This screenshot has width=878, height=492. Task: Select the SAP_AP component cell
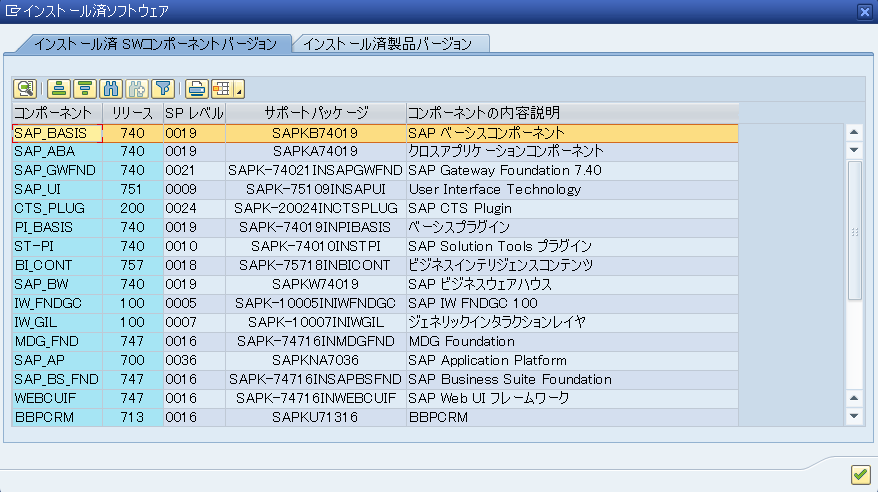[x=57, y=361]
